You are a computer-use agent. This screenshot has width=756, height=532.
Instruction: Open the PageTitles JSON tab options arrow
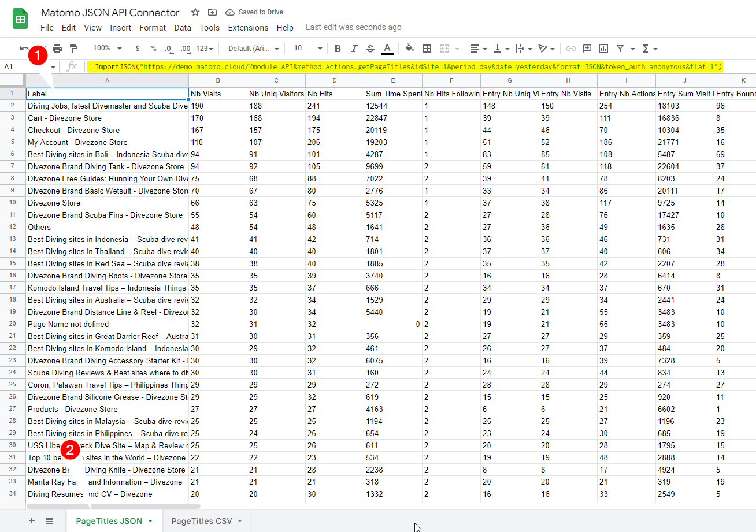(150, 521)
